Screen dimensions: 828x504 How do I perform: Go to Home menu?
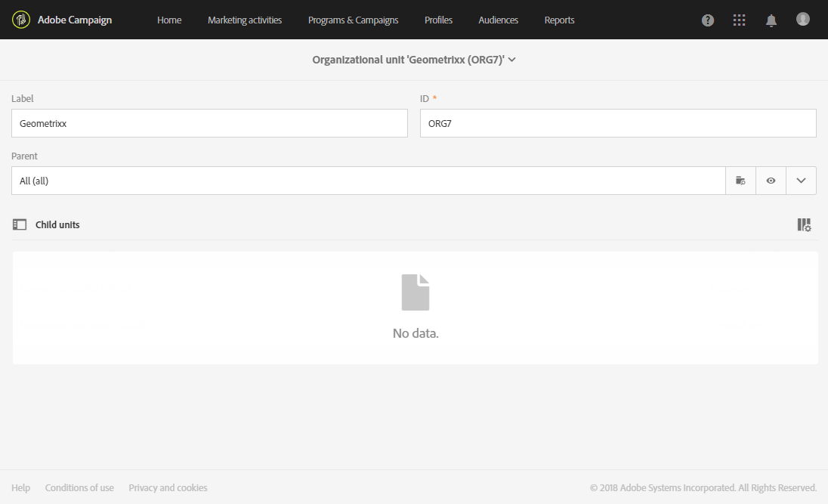[169, 20]
